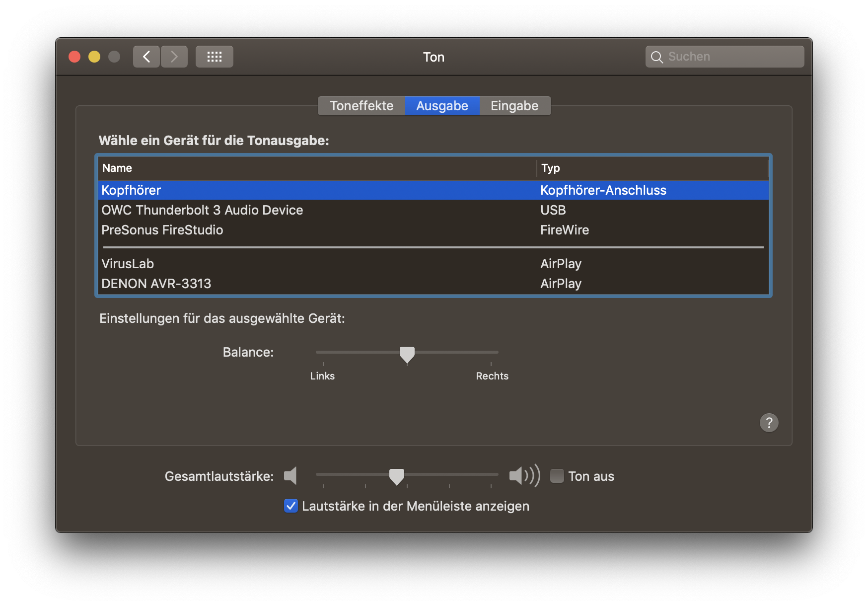Enable the Ton aus mute checkbox

click(x=557, y=476)
